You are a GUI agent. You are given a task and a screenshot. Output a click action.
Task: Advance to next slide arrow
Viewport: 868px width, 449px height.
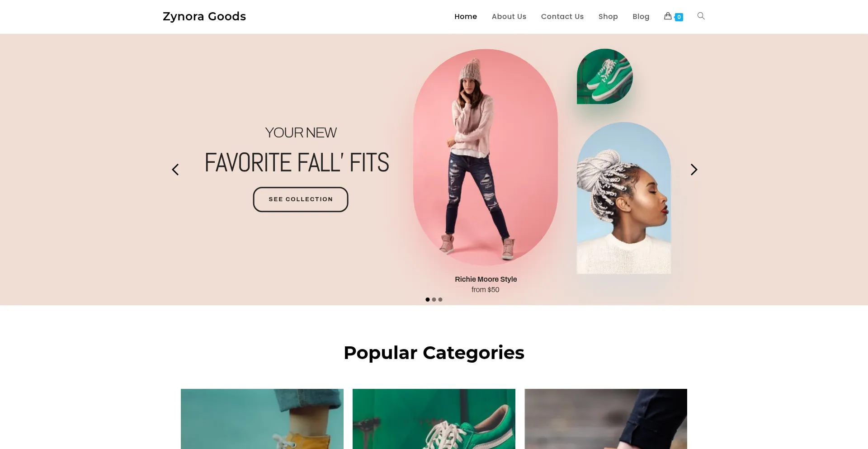pos(694,170)
